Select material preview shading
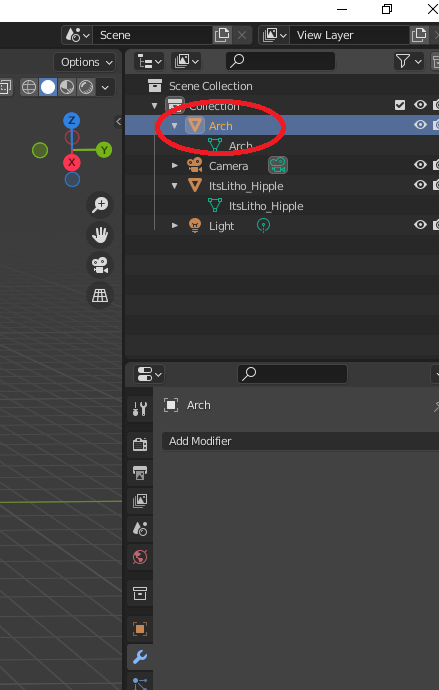This screenshot has width=439, height=690. pyautogui.click(x=67, y=87)
